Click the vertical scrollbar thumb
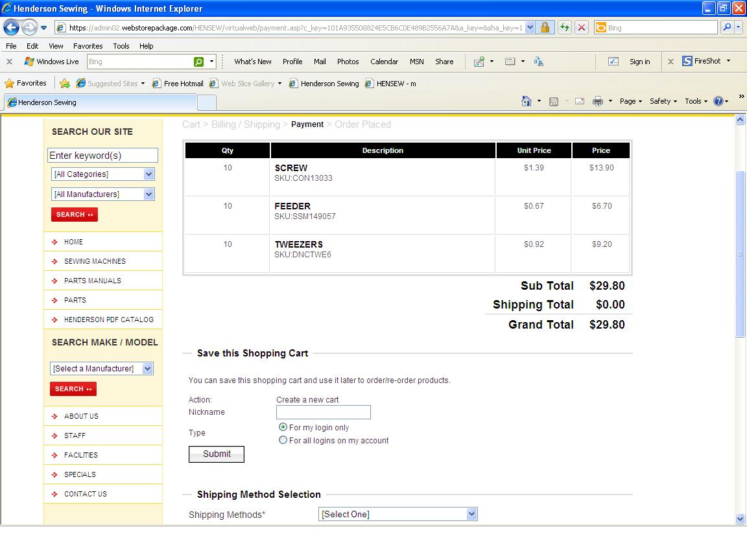The image size is (747, 560). point(740,254)
